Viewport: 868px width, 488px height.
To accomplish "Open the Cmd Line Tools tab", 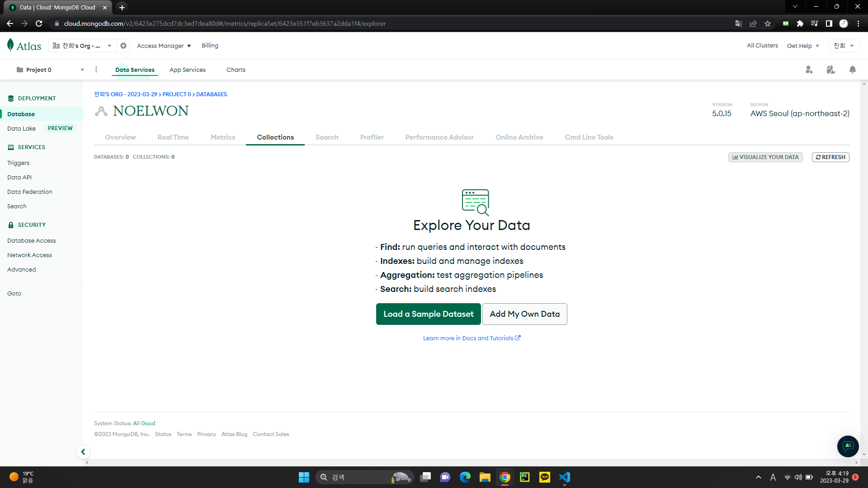I will click(589, 137).
